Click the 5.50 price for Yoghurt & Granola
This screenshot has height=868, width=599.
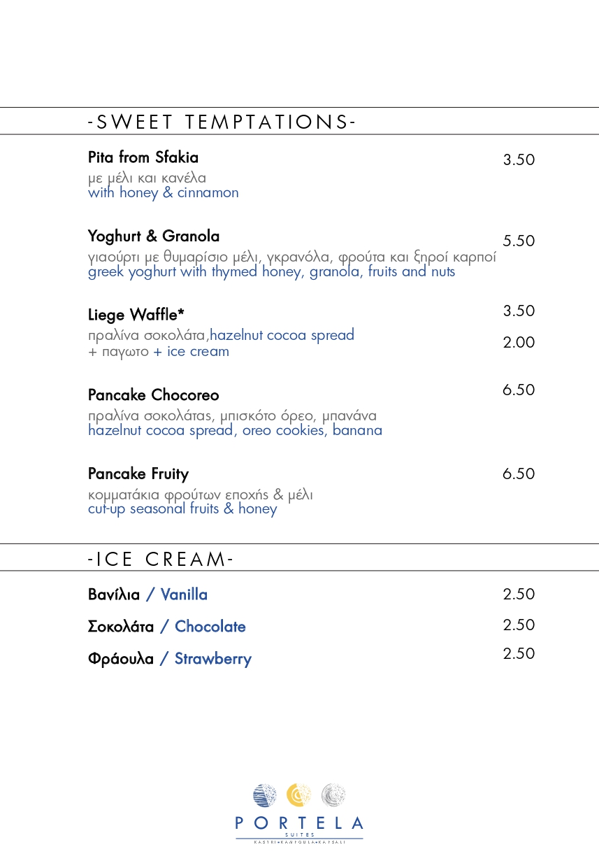[x=519, y=241]
